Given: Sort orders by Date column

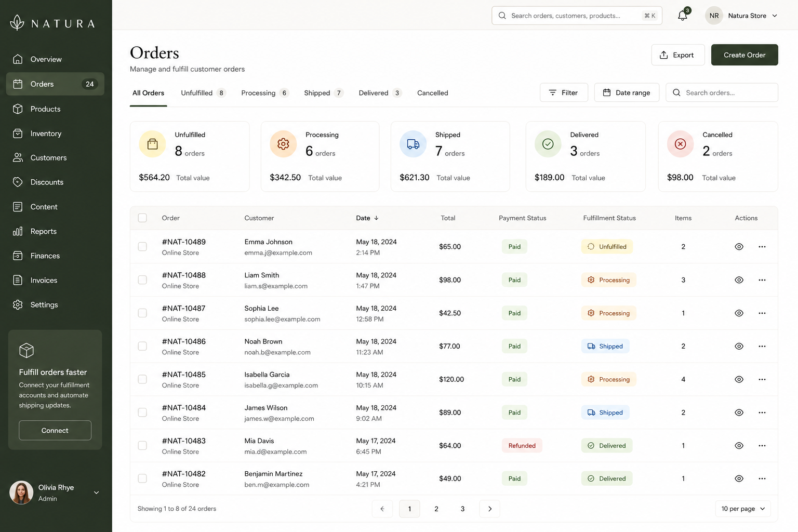Looking at the screenshot, I should click(x=367, y=218).
